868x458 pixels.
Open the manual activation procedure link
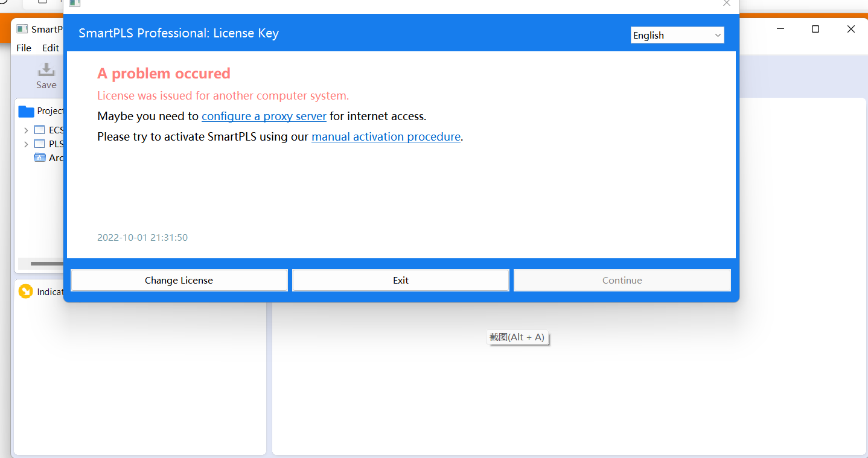pyautogui.click(x=386, y=136)
